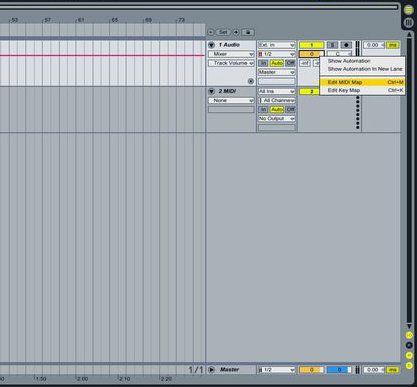The height and width of the screenshot is (387, 417).
Task: Arm the 1 Audio track for recording
Action: [x=346, y=45]
